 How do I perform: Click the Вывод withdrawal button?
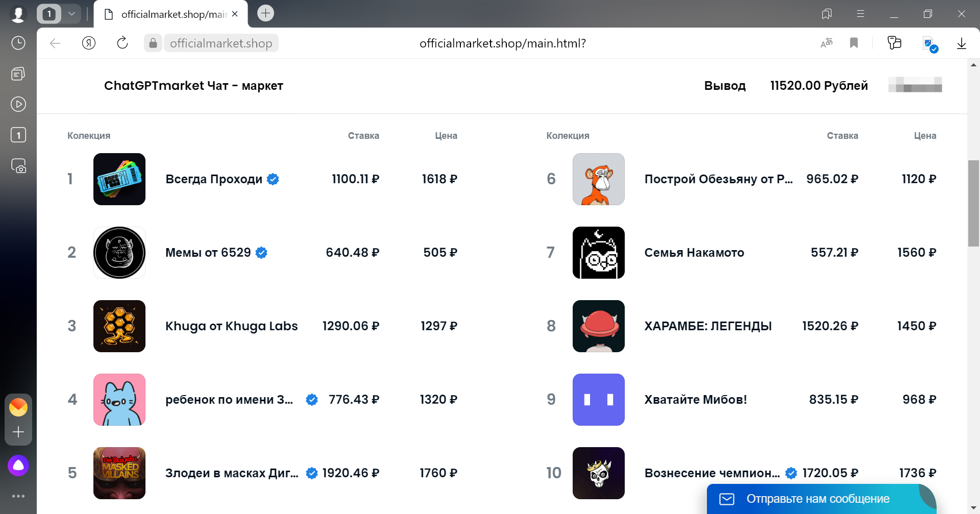[x=725, y=86]
